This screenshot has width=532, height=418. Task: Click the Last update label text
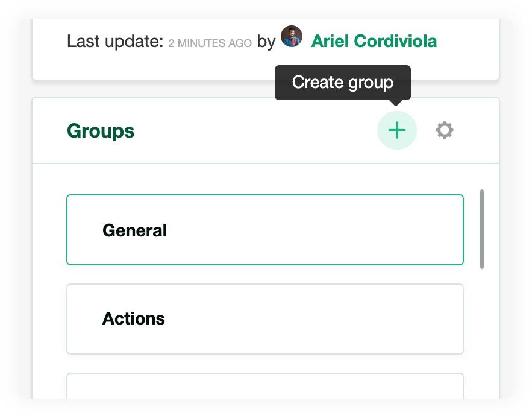click(x=115, y=42)
